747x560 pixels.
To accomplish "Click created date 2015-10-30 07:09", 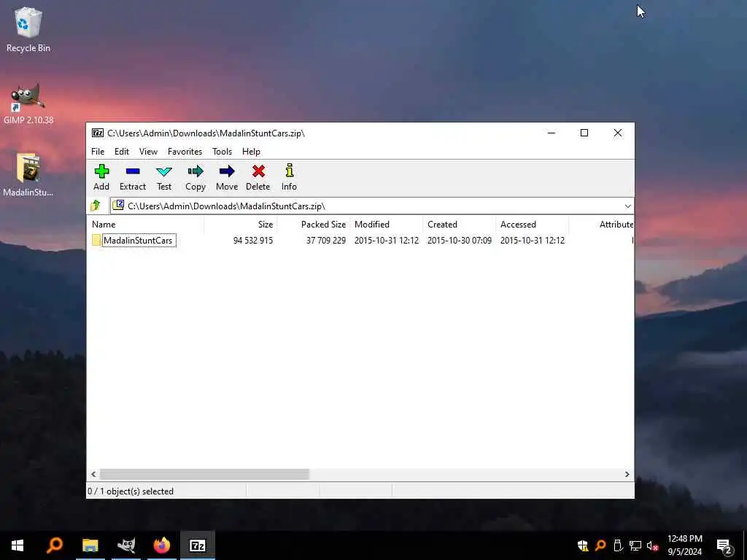I will [460, 241].
